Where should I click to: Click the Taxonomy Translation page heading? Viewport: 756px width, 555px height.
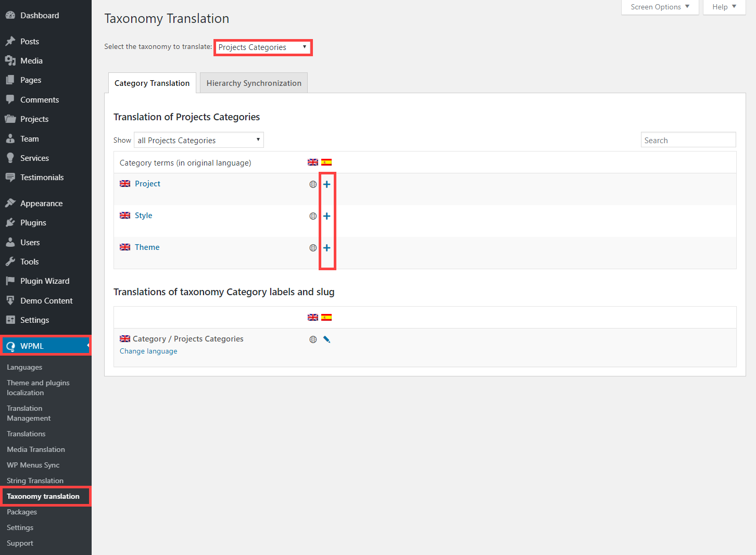pos(167,19)
